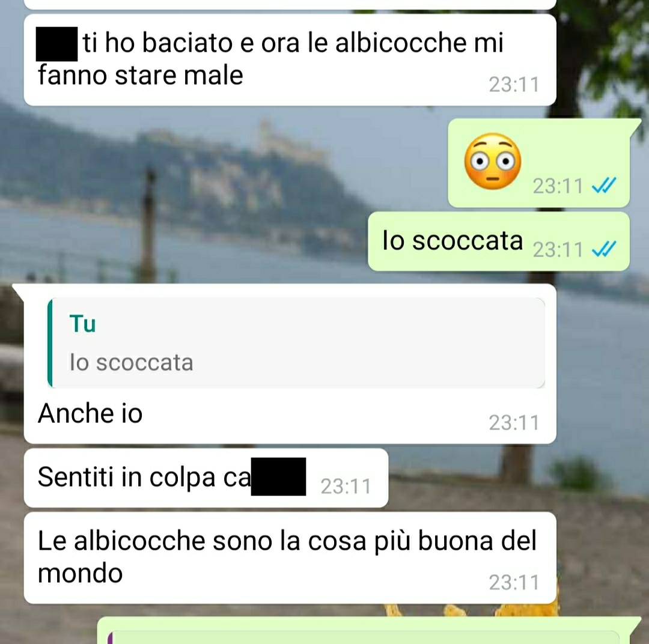Tap the 'Sentiti in colpa' message bubble

click(x=206, y=478)
